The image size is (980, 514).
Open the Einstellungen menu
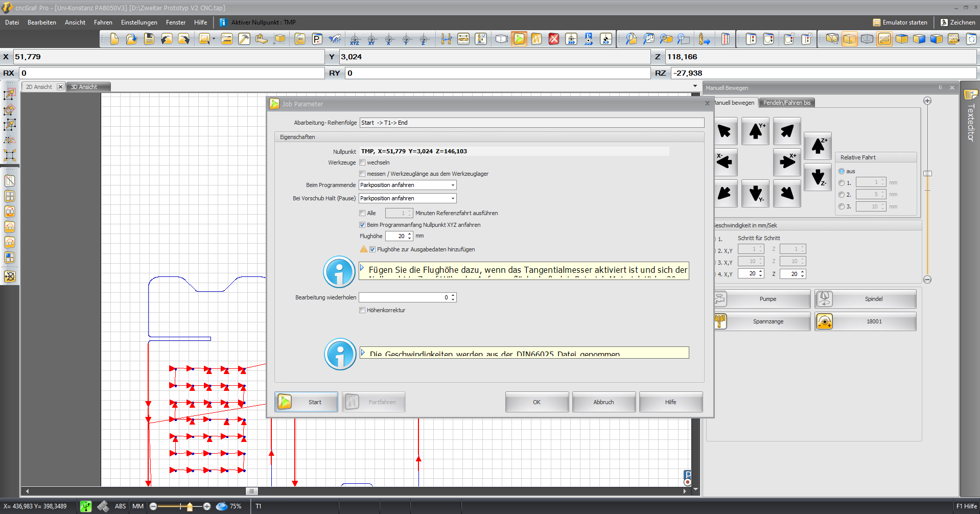(139, 22)
